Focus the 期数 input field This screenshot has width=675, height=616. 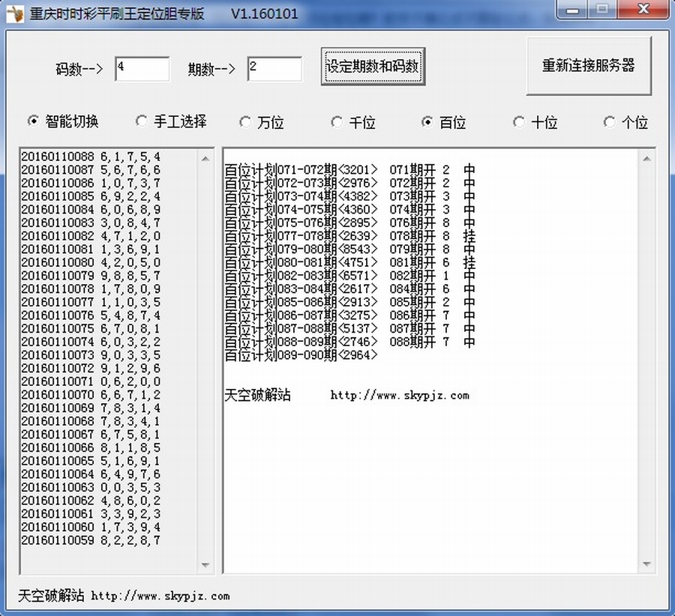(274, 69)
